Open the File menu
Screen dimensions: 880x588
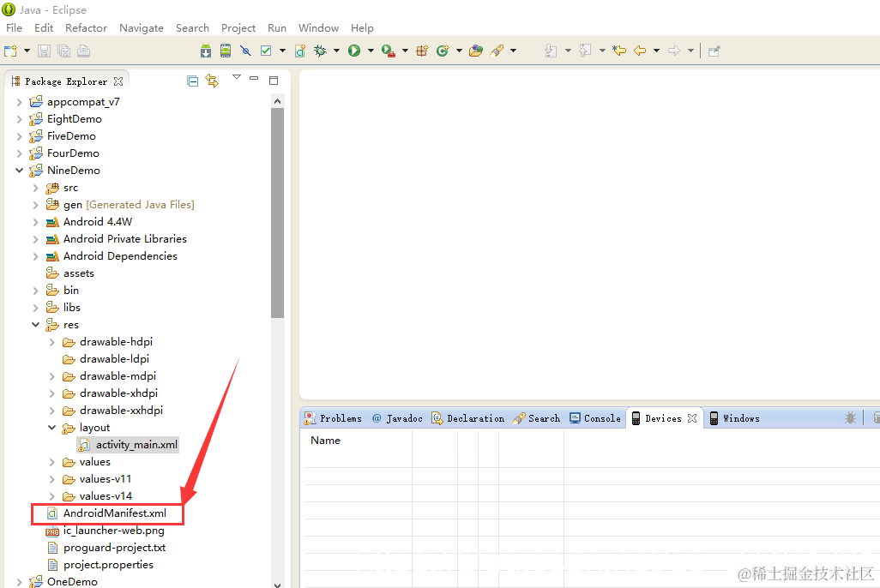(x=14, y=28)
